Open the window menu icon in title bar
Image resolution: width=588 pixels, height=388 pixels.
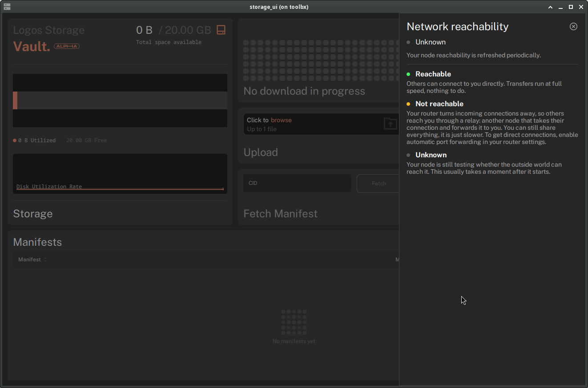pyautogui.click(x=7, y=7)
